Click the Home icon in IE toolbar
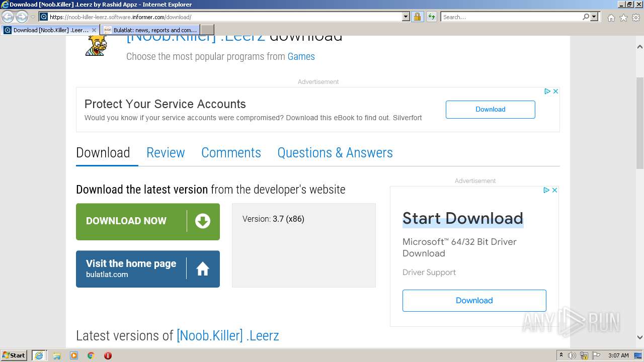Viewport: 644px width, 362px height. (611, 18)
